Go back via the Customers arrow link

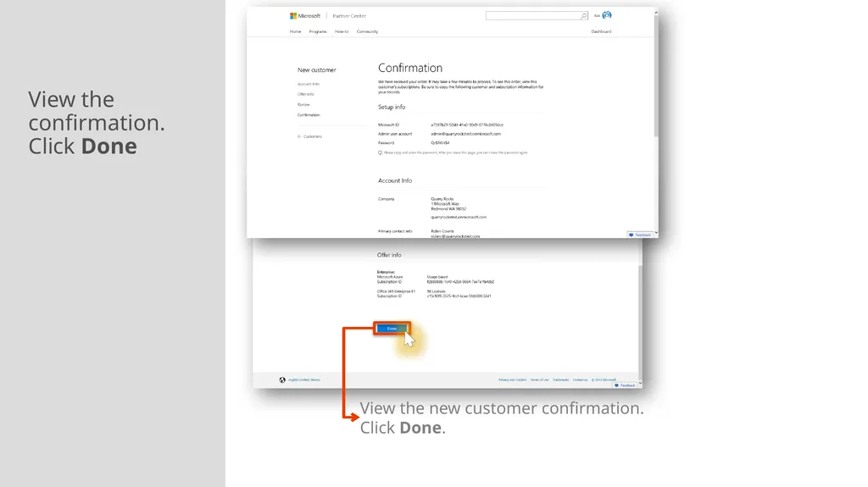309,136
